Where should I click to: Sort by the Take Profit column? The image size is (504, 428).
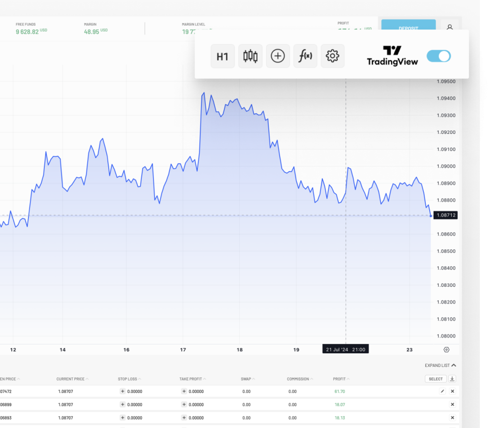click(x=192, y=379)
